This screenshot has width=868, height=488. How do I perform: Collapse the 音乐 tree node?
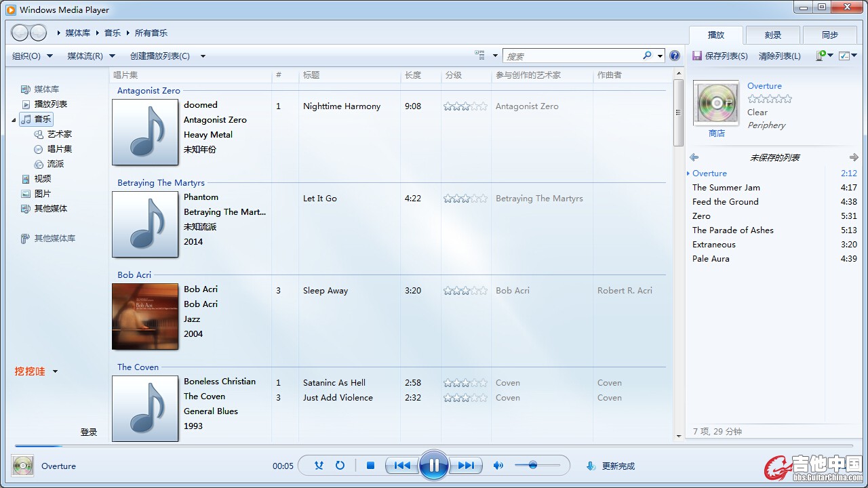click(x=14, y=119)
